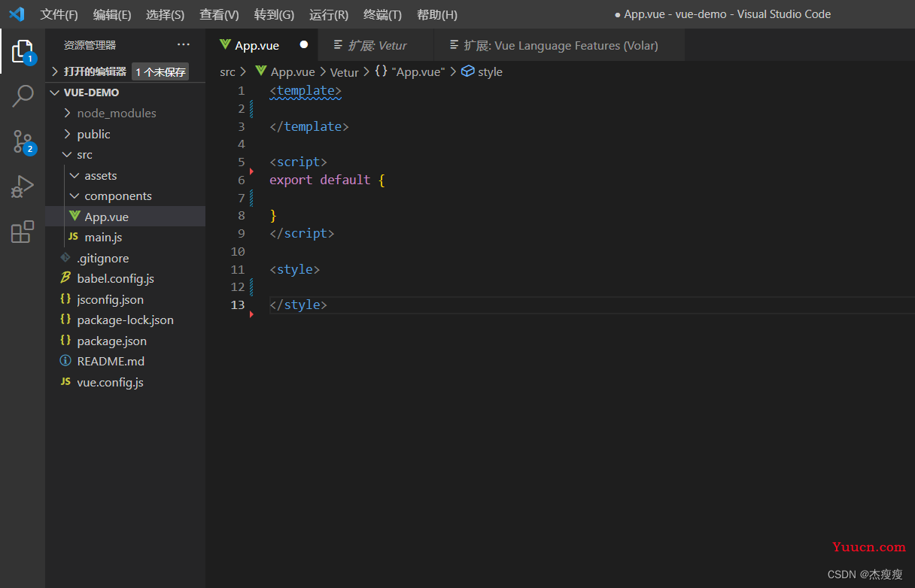Open 运行(R) menu
The width and height of the screenshot is (915, 588).
pyautogui.click(x=329, y=14)
